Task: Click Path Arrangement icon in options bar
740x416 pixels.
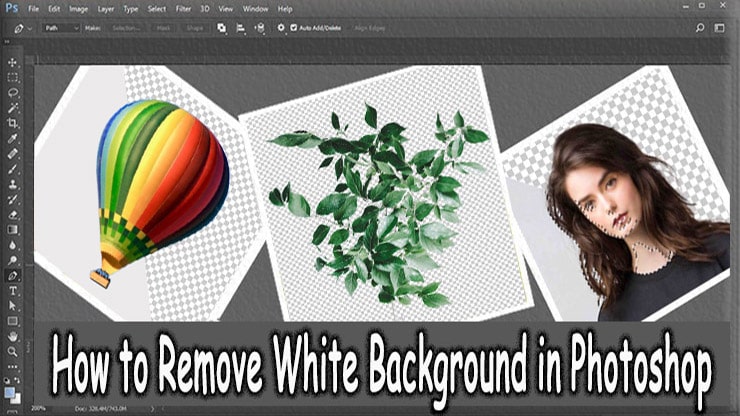Action: [x=260, y=28]
